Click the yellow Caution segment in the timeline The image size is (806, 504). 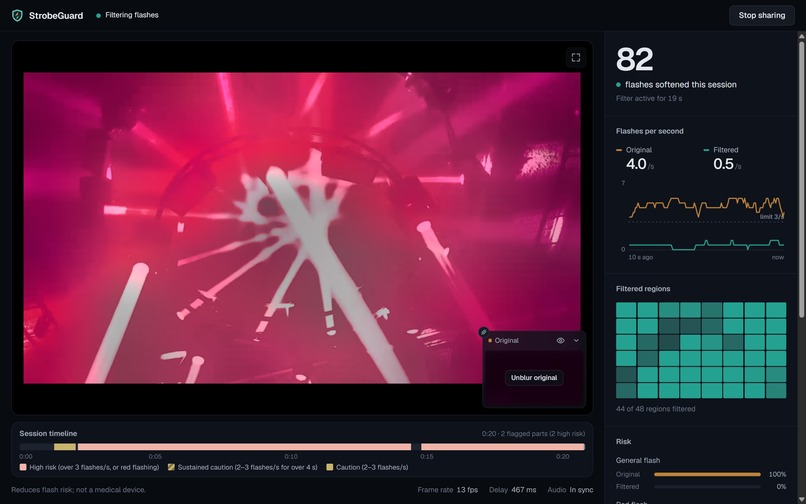coord(65,447)
